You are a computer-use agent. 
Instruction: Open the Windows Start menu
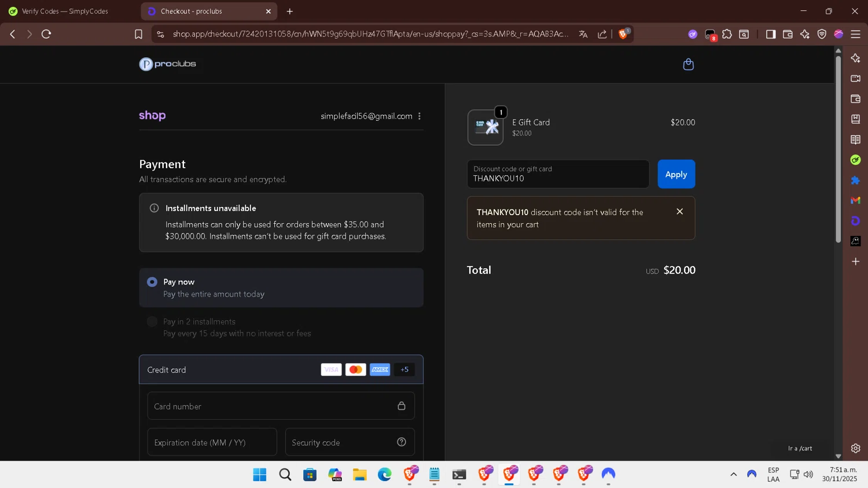coord(260,475)
